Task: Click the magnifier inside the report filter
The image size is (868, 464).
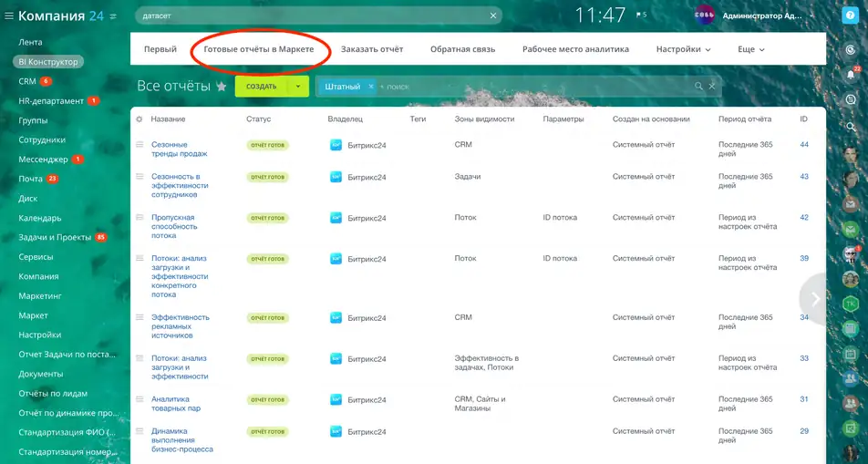Action: (698, 87)
